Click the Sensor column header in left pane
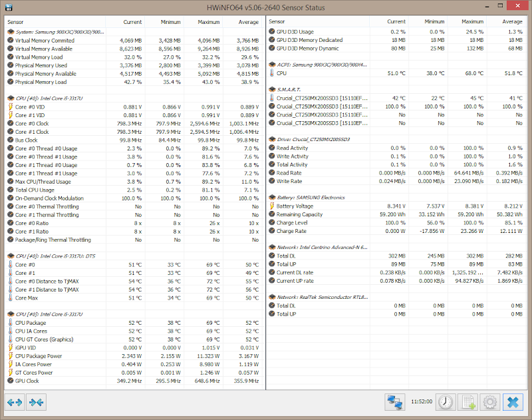532x420 pixels. 17,22
